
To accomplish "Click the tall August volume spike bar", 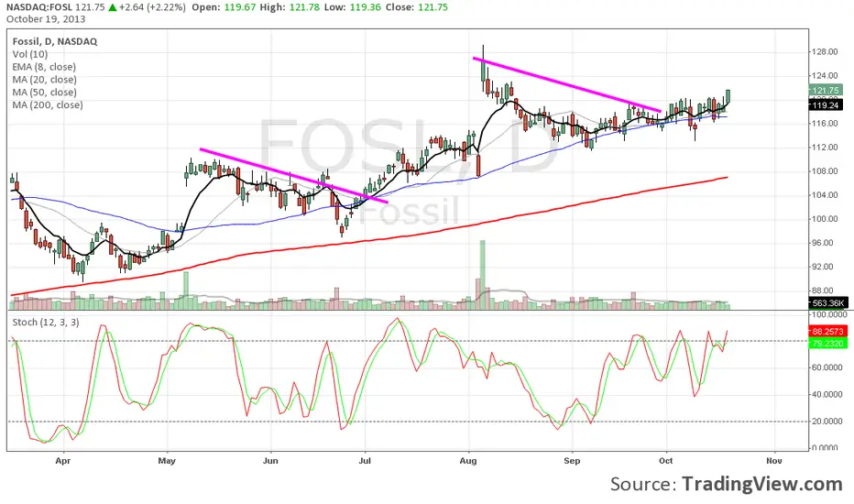I will point(483,275).
